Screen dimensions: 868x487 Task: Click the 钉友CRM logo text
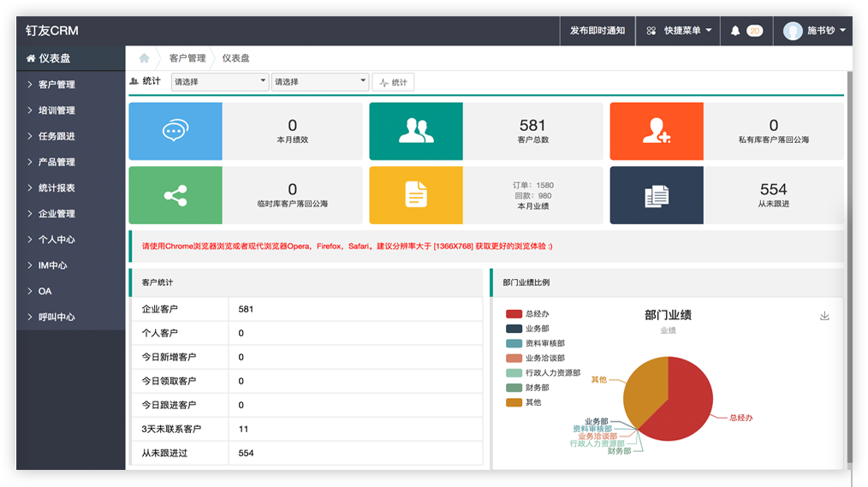tap(52, 31)
